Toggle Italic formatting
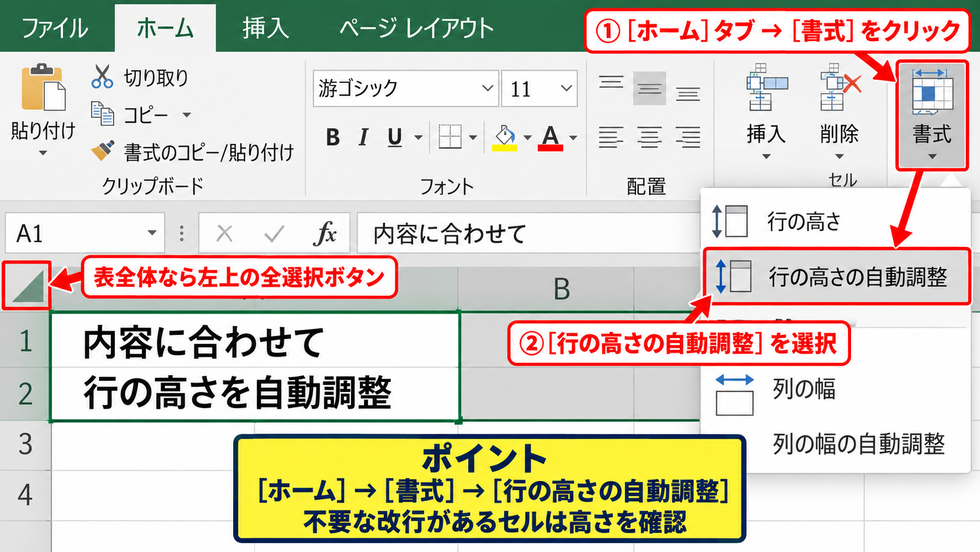The image size is (980, 552). 363,137
